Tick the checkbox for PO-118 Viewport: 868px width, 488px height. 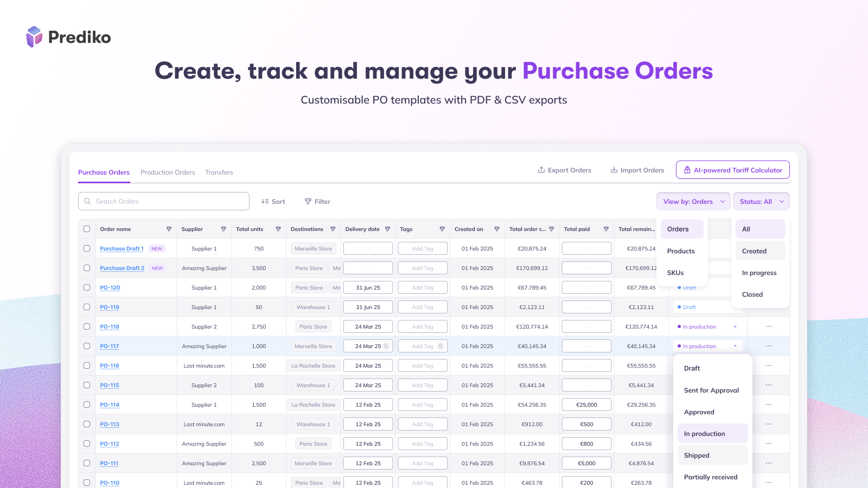(87, 326)
